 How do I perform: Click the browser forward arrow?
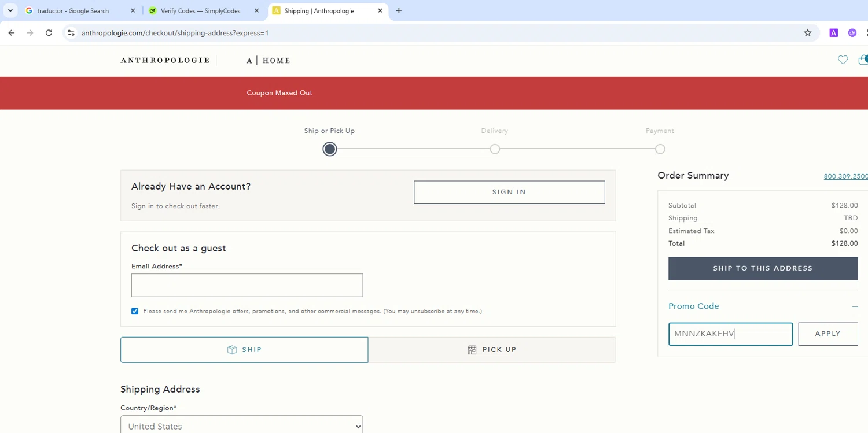pyautogui.click(x=30, y=33)
